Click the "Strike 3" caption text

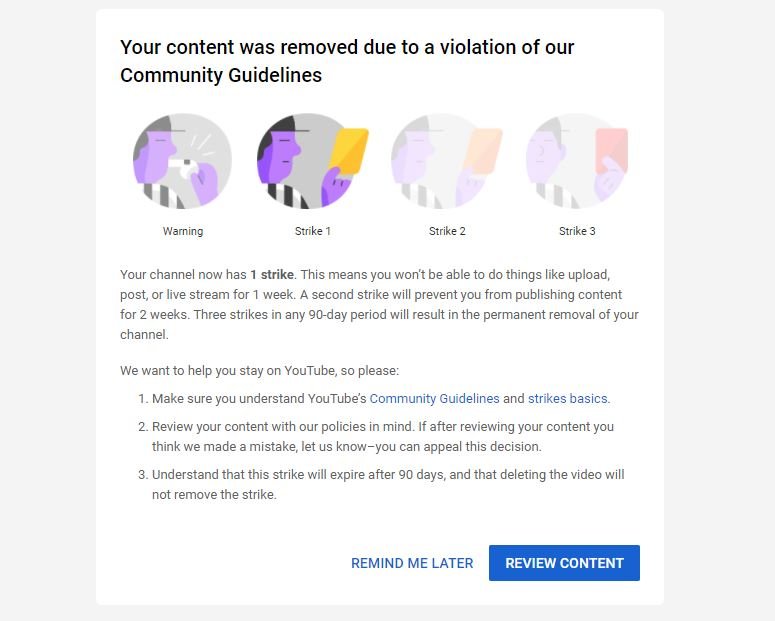577,231
